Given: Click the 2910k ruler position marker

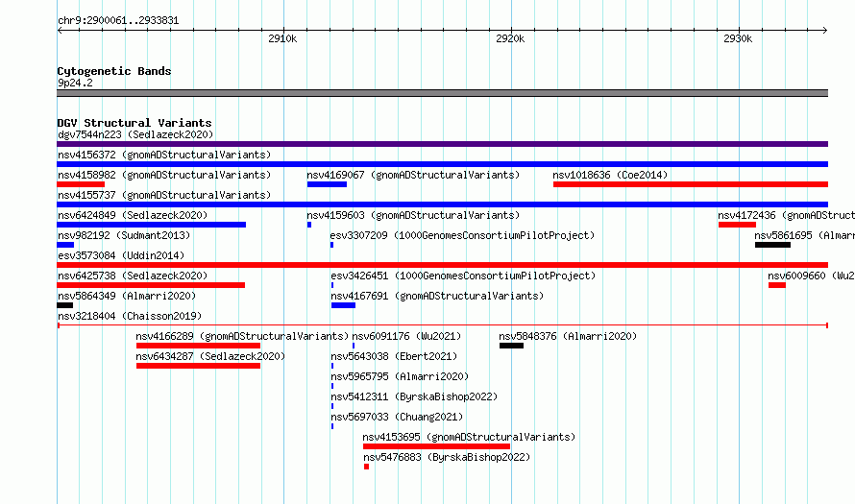Looking at the screenshot, I should point(282,38).
